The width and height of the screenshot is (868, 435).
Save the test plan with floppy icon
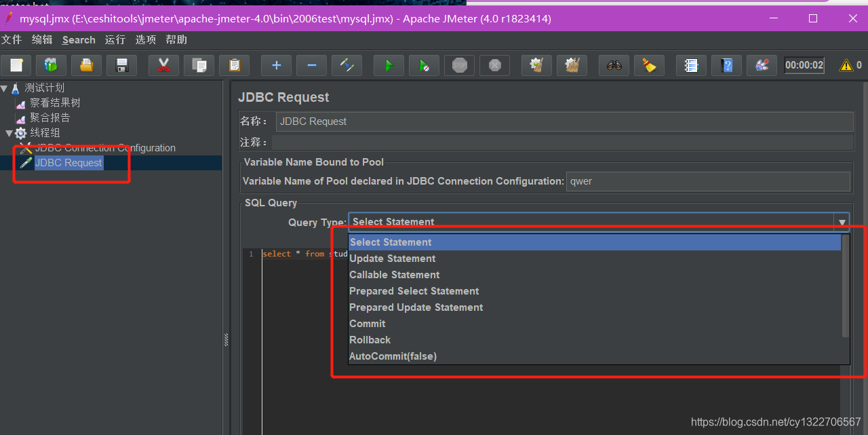[x=122, y=65]
